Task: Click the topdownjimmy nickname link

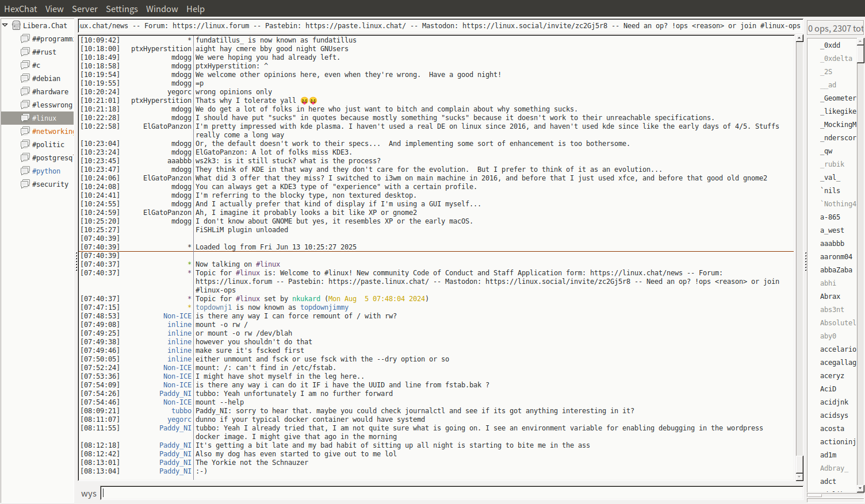Action: tap(324, 307)
